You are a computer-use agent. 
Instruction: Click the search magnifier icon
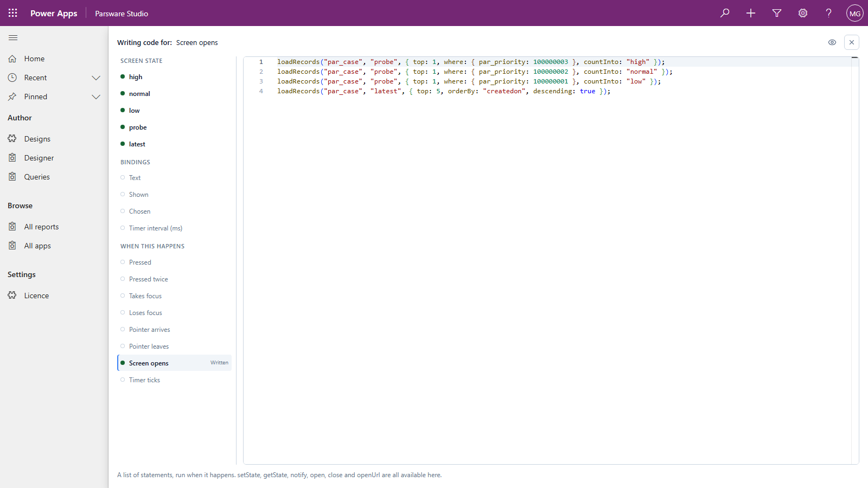725,13
